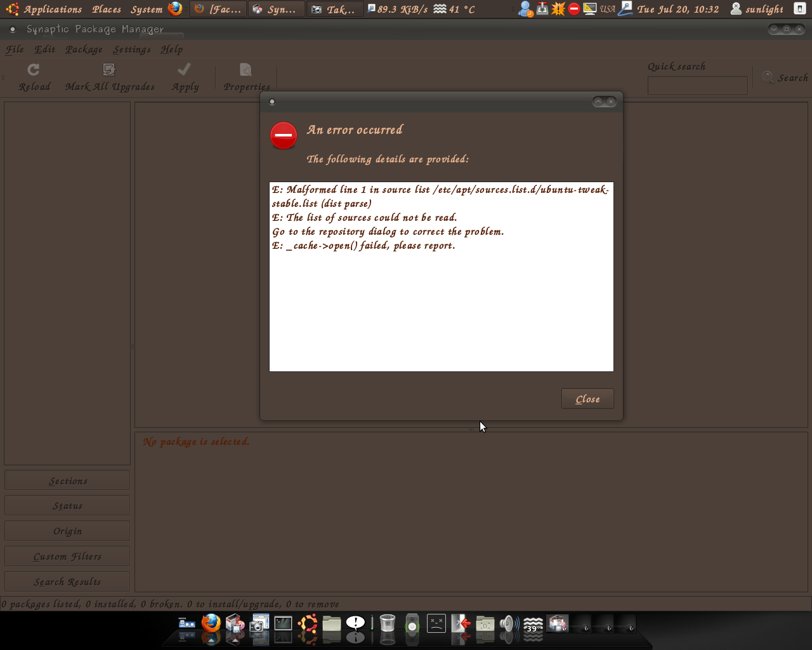Click the error dialog title bar menu dot
This screenshot has height=650, width=812.
(272, 102)
